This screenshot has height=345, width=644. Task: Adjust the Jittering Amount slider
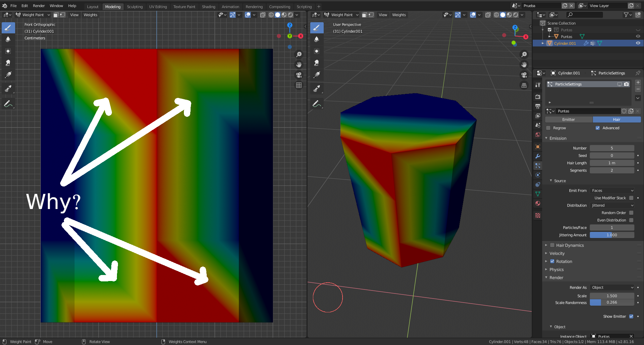pos(612,235)
